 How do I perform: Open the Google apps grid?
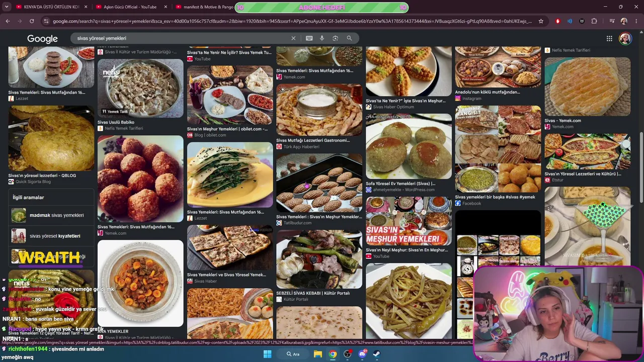coord(609,39)
